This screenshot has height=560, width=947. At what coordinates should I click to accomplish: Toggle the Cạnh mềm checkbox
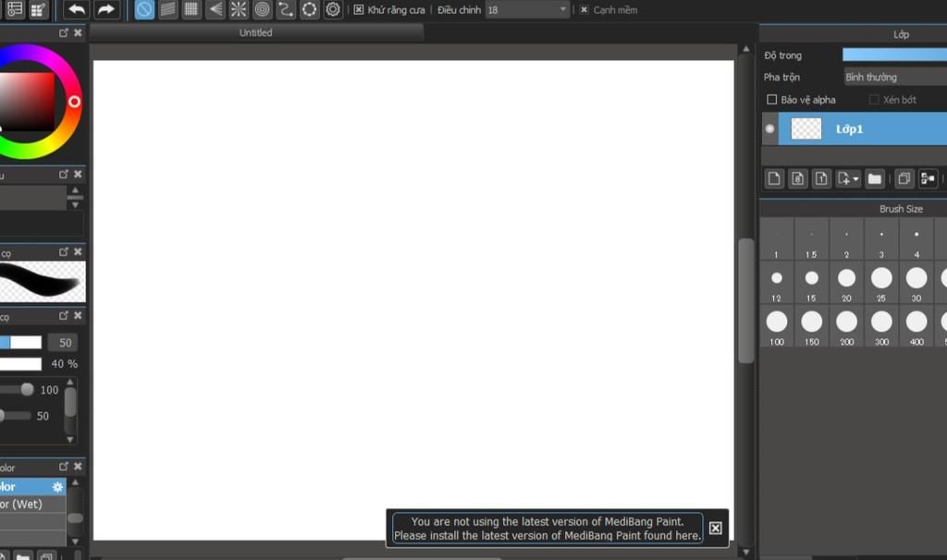[584, 9]
